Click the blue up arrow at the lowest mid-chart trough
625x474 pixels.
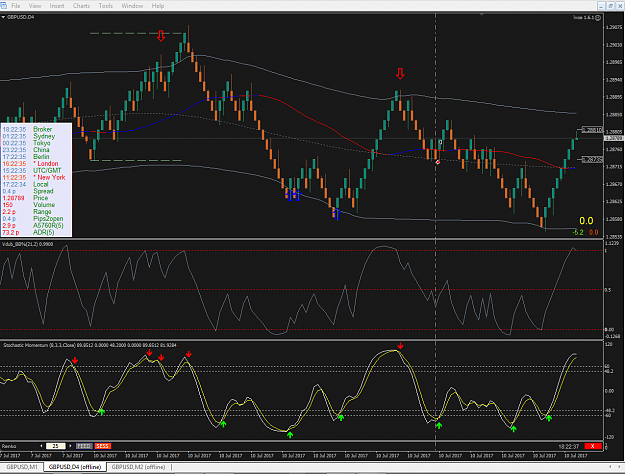[336, 214]
